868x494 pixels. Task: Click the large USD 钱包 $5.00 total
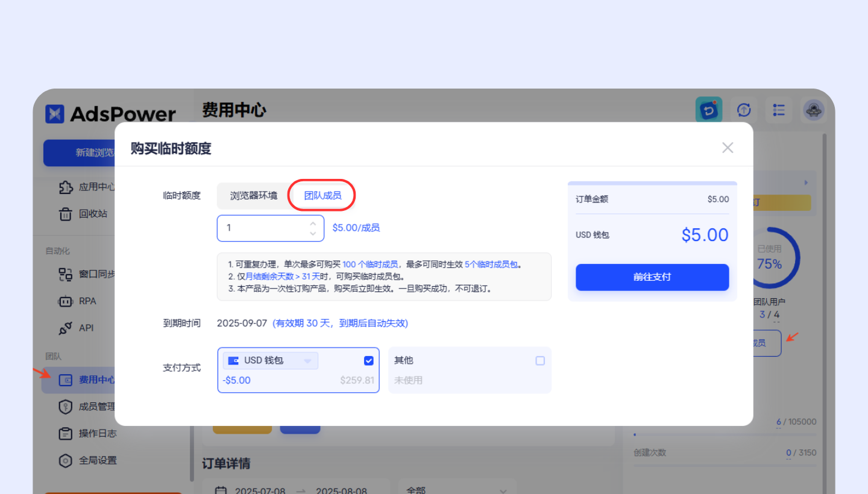click(705, 235)
